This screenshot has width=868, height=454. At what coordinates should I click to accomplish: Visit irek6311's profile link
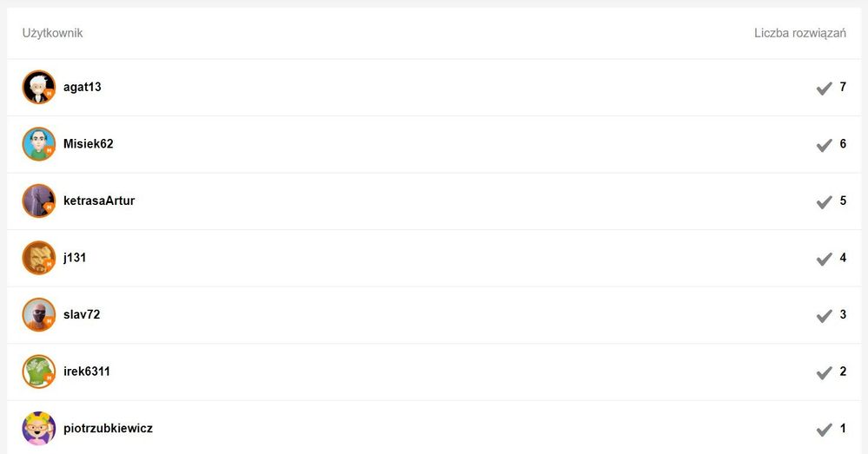point(87,372)
